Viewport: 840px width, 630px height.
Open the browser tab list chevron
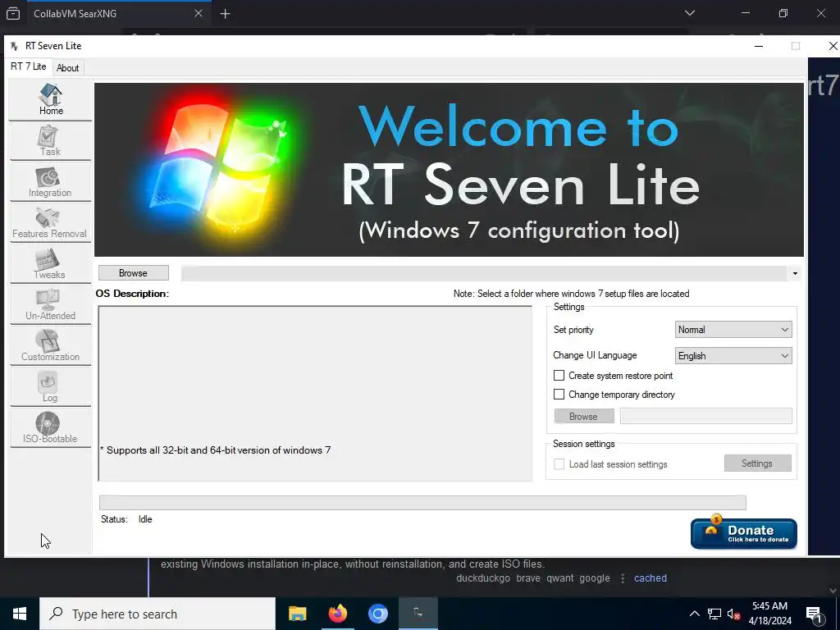point(690,13)
